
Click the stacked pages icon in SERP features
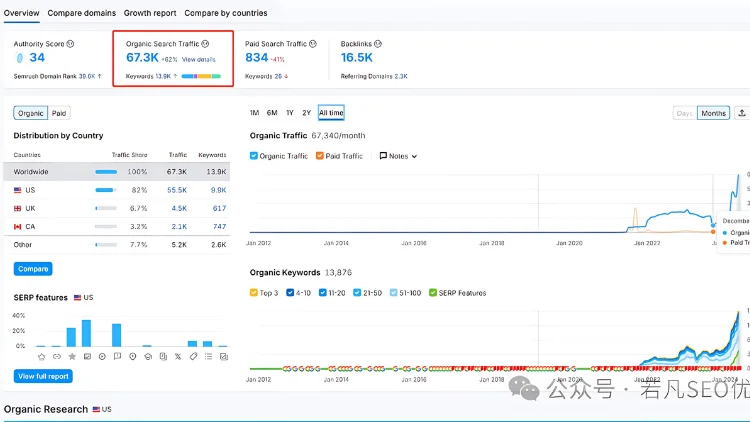tap(163, 356)
